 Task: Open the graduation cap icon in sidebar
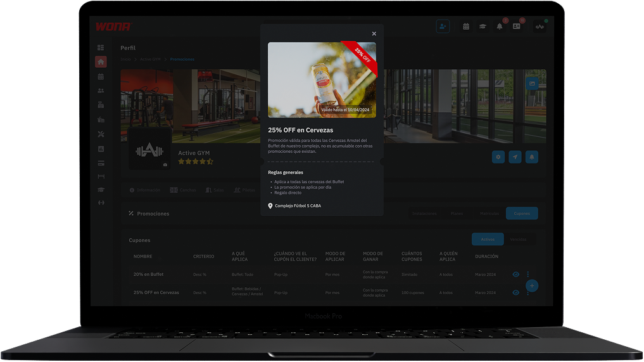coord(101,190)
